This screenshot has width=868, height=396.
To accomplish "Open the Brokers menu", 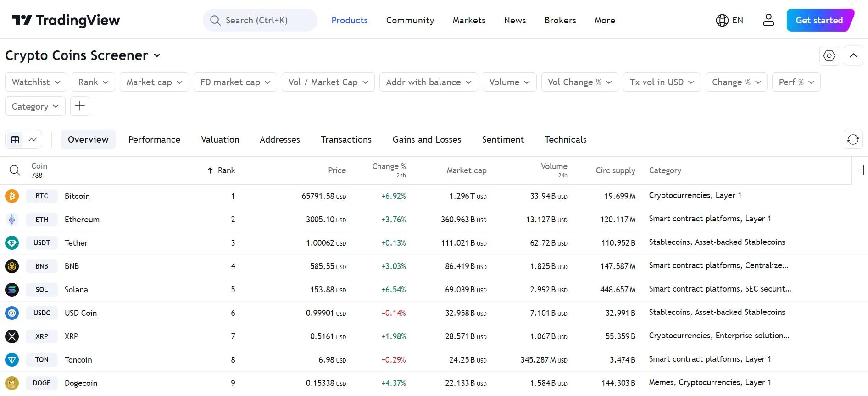I will (560, 20).
